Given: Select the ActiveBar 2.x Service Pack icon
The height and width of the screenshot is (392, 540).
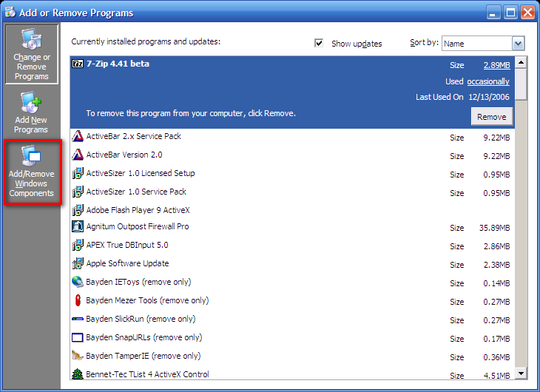Looking at the screenshot, I should [78, 137].
